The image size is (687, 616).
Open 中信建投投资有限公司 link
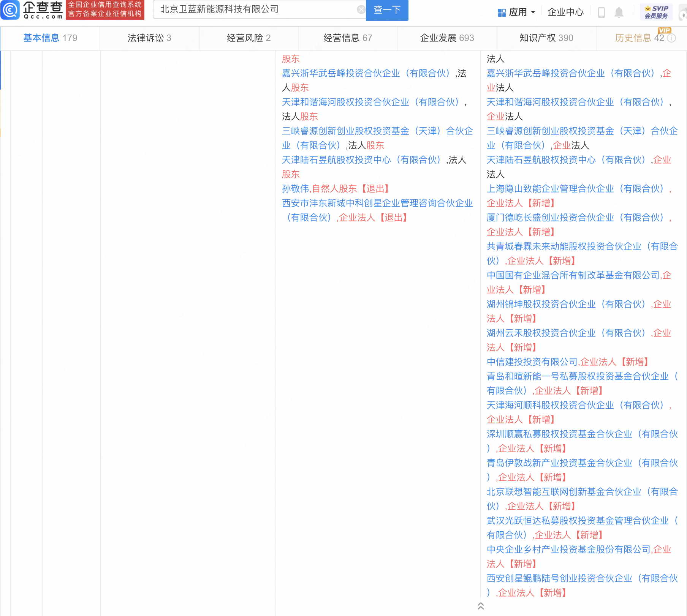[532, 362]
